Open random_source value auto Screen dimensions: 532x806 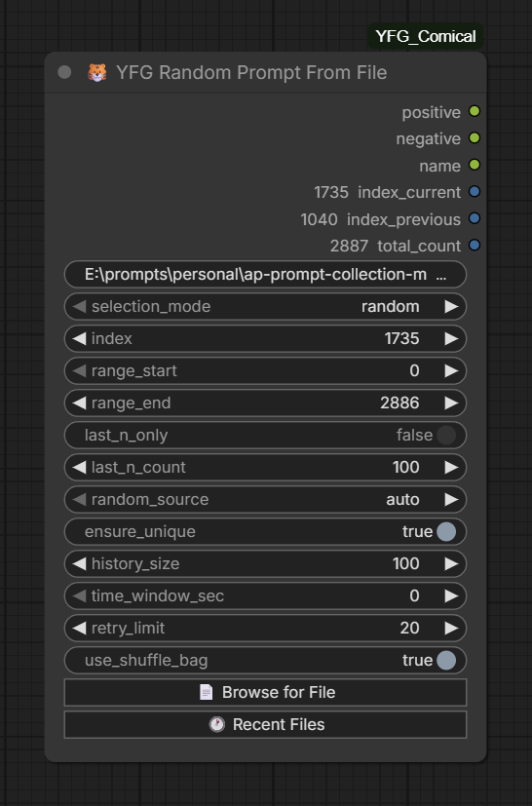(x=402, y=499)
